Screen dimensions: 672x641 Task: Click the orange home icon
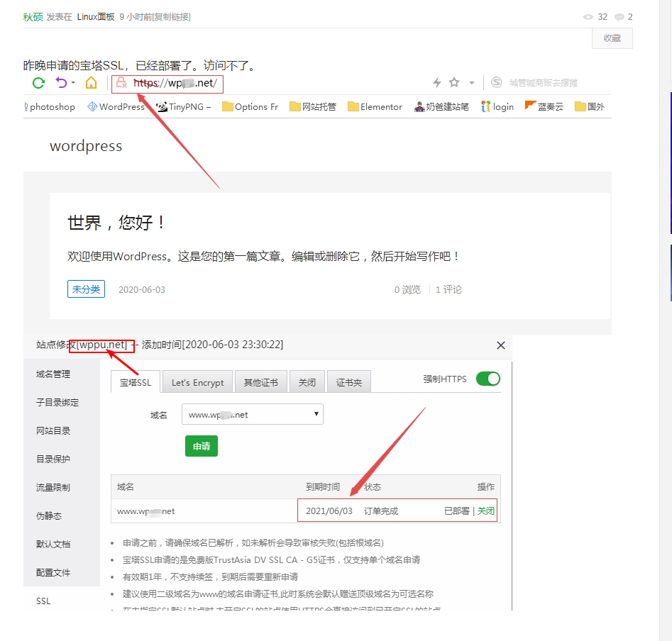pyautogui.click(x=92, y=83)
